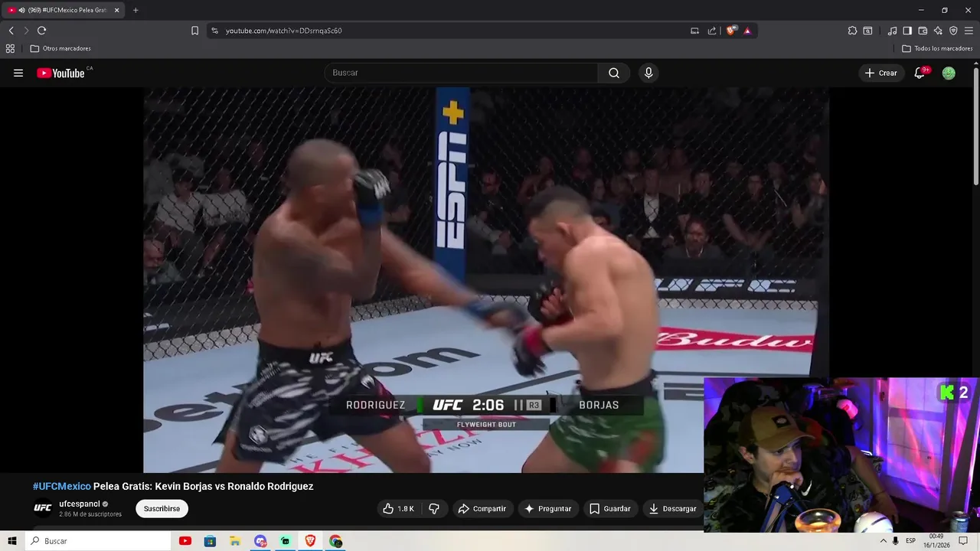The width and height of the screenshot is (980, 551).
Task: Open the site settings icon in address bar
Action: coord(215,31)
